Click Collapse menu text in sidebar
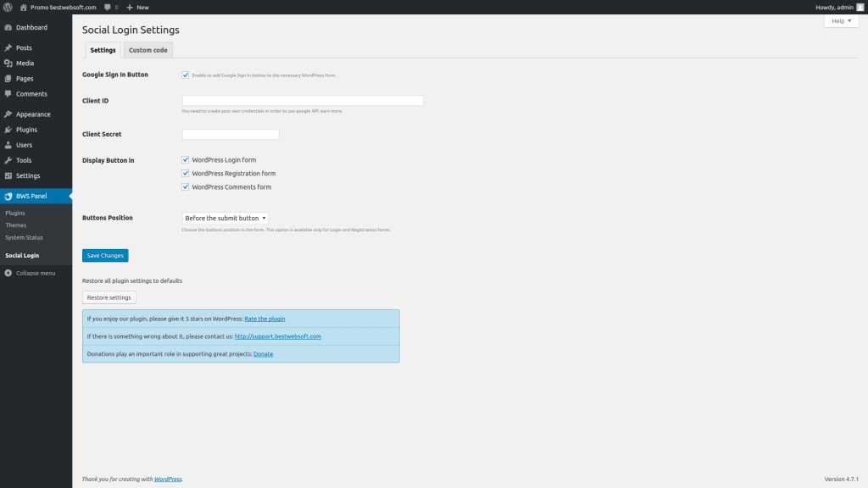This screenshot has width=868, height=488. [x=36, y=273]
